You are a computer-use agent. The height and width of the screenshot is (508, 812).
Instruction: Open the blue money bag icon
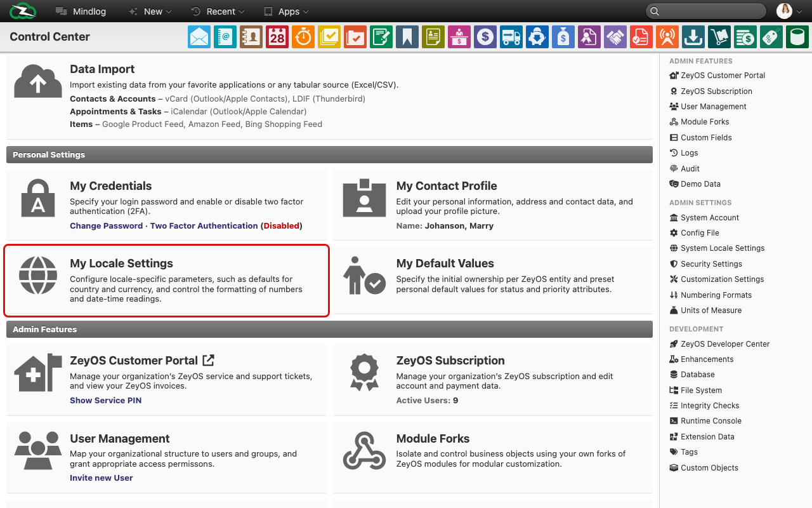point(563,37)
